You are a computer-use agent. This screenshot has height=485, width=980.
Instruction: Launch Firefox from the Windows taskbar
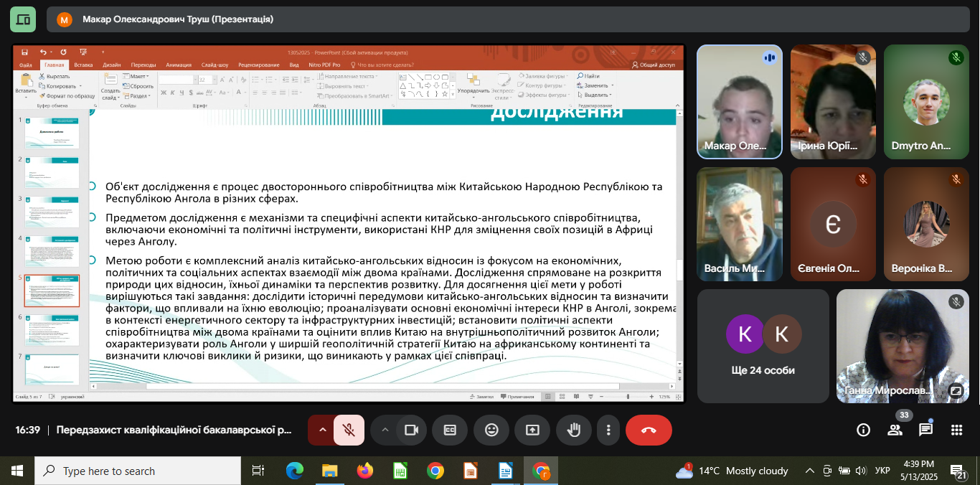coord(365,471)
